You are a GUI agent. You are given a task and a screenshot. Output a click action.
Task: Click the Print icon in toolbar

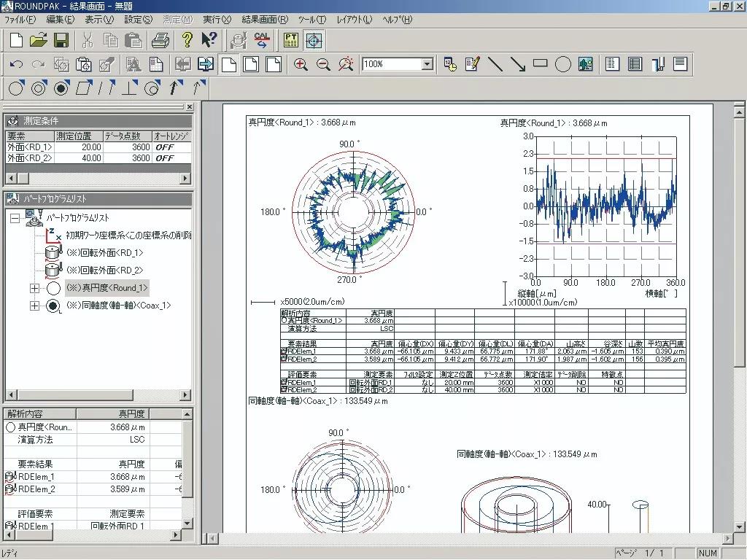coord(160,40)
